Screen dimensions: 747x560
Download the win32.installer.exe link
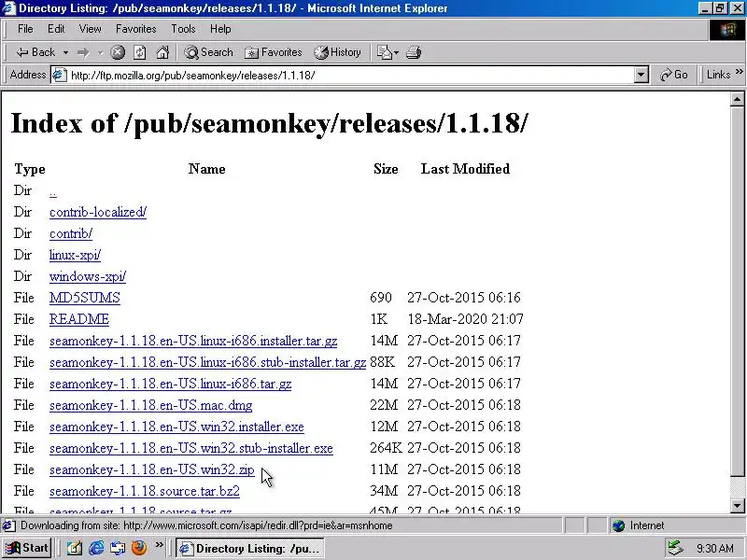point(176,427)
